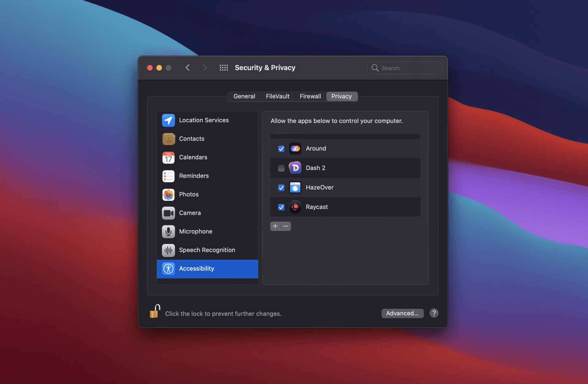Enable Dash 2 accessibility control
The height and width of the screenshot is (384, 588).
tap(281, 168)
